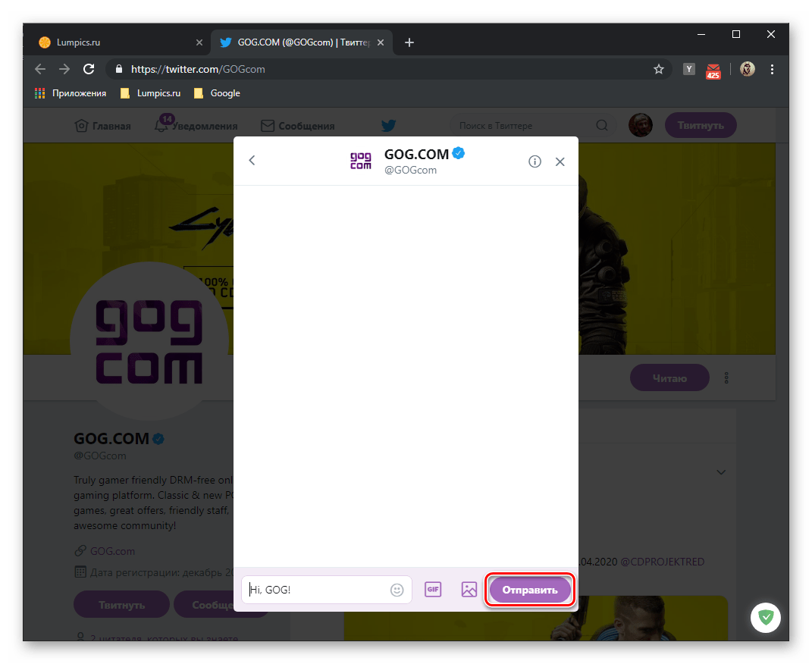Reload the page in browser

click(x=89, y=69)
